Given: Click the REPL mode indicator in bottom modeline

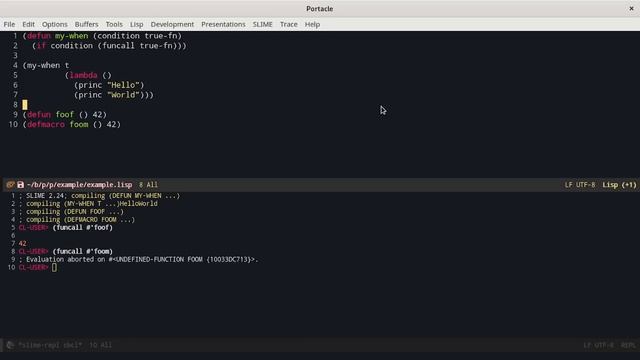Looking at the screenshot, I should tap(628, 345).
